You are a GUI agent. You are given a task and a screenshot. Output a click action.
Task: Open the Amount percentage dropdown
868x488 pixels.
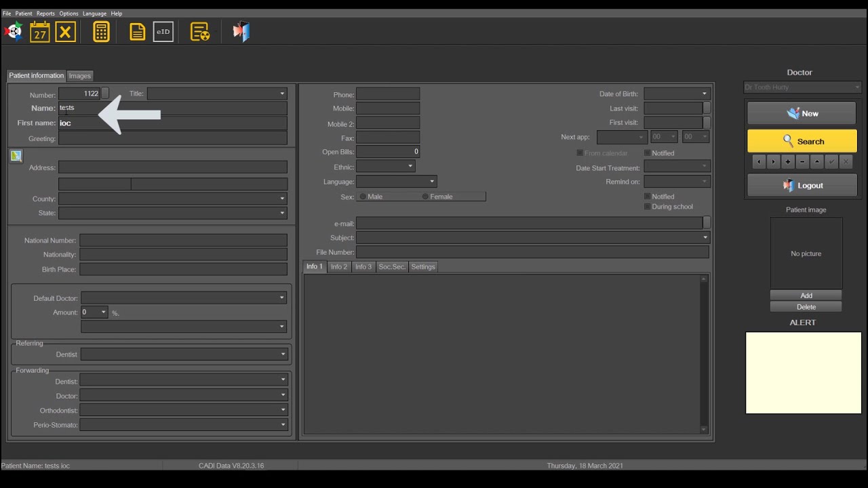click(x=94, y=312)
